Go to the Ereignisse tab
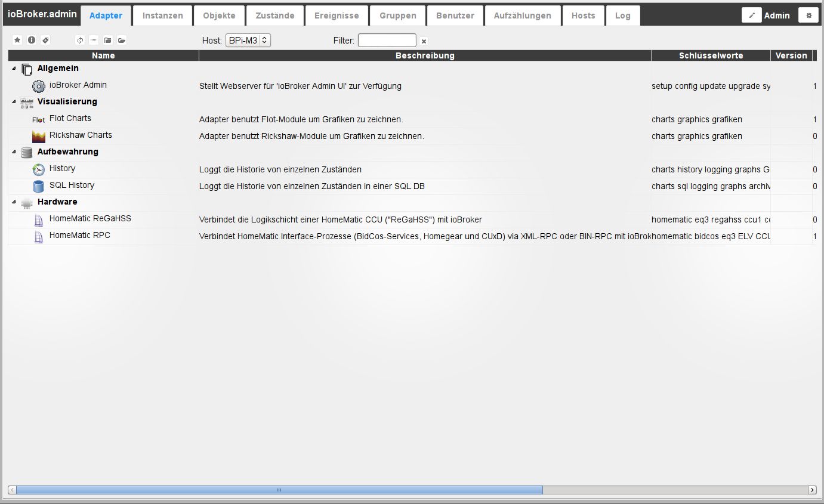 337,16
